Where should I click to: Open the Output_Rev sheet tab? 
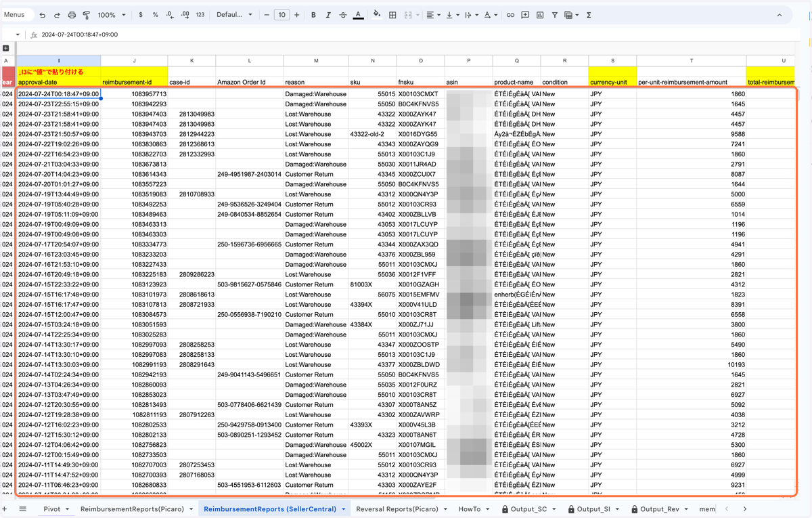(659, 509)
